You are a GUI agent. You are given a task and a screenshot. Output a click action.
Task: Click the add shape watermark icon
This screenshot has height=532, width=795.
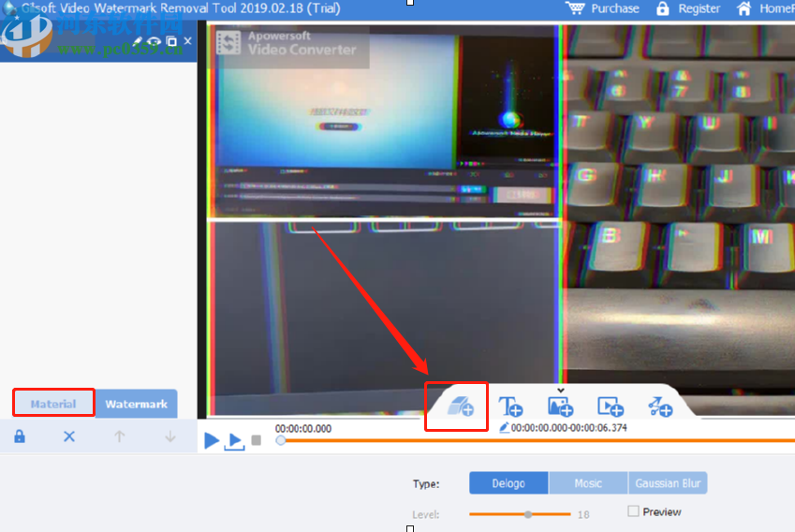coord(659,406)
